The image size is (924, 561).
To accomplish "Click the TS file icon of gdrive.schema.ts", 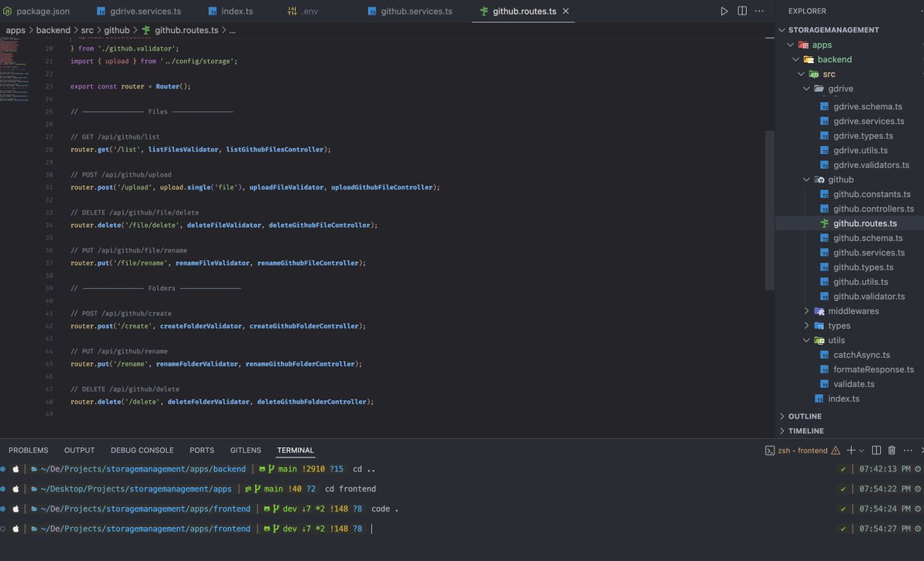I will pos(824,106).
